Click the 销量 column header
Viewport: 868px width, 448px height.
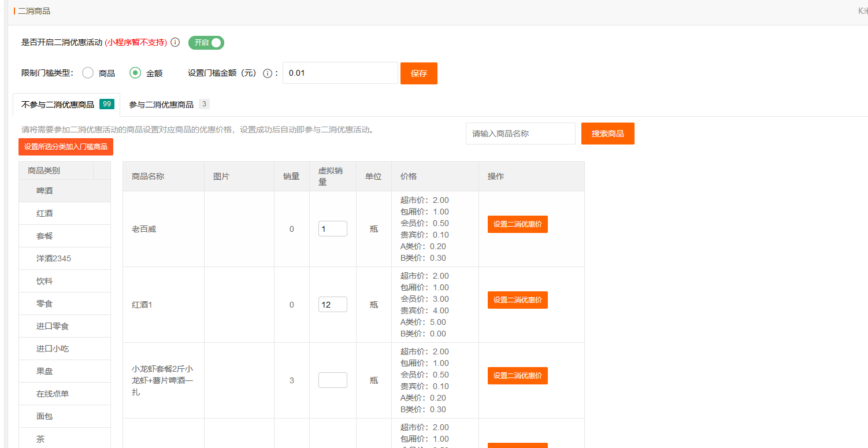291,176
